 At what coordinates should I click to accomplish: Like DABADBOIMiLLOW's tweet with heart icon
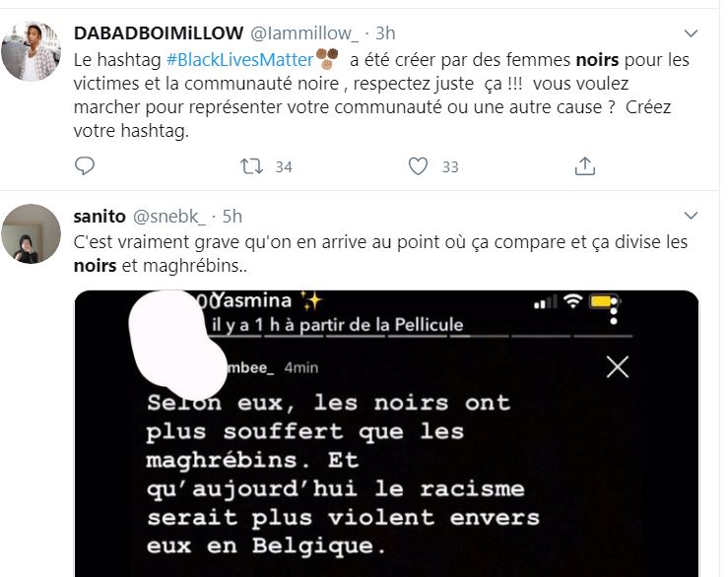pyautogui.click(x=418, y=166)
